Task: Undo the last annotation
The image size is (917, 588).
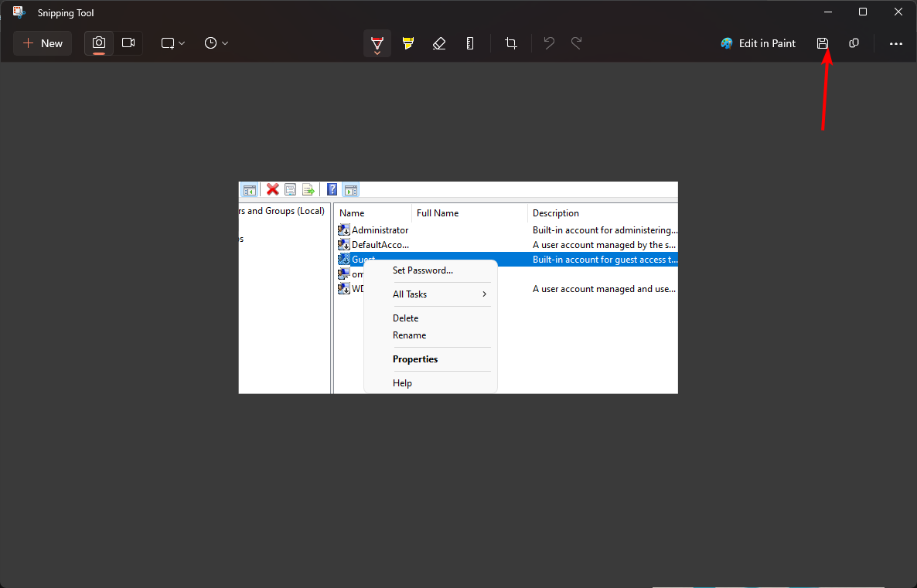Action: 549,43
